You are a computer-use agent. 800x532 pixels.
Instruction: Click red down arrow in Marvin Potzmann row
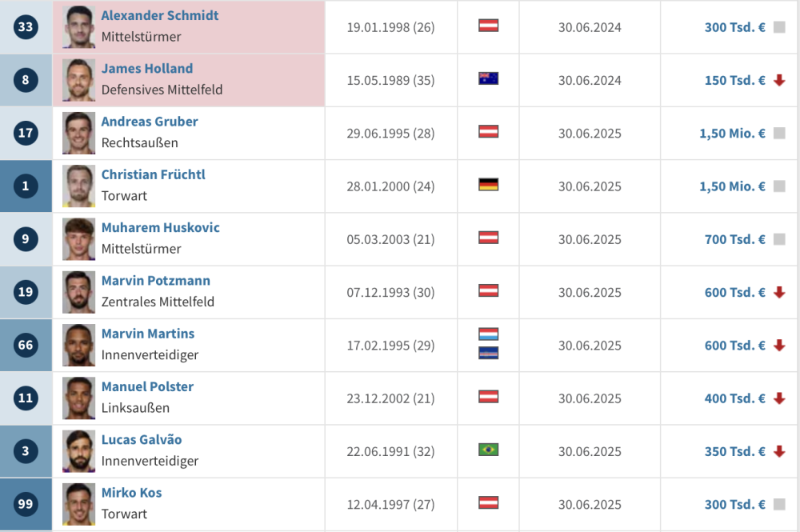point(779,292)
